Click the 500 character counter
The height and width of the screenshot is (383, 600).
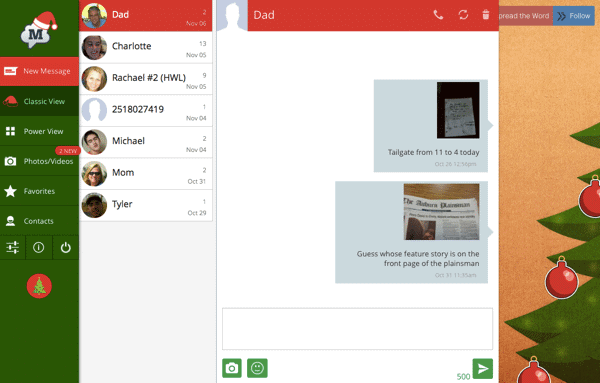tap(463, 376)
